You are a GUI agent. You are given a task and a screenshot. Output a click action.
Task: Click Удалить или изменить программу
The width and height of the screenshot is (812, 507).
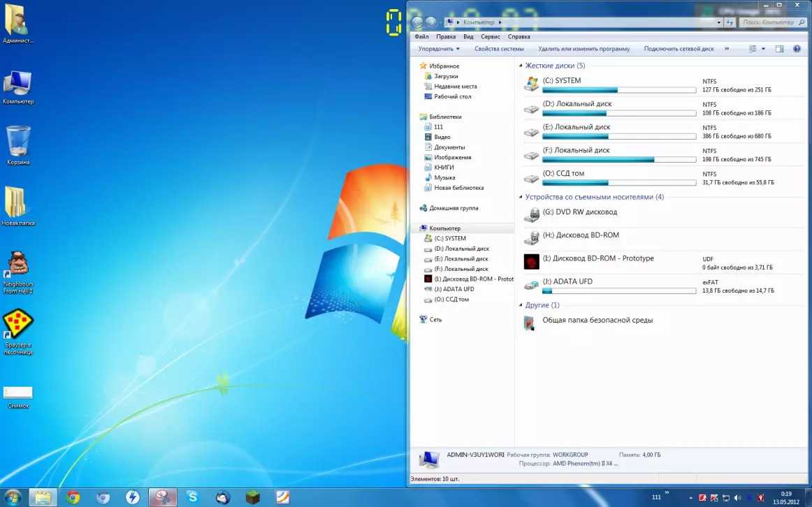583,49
